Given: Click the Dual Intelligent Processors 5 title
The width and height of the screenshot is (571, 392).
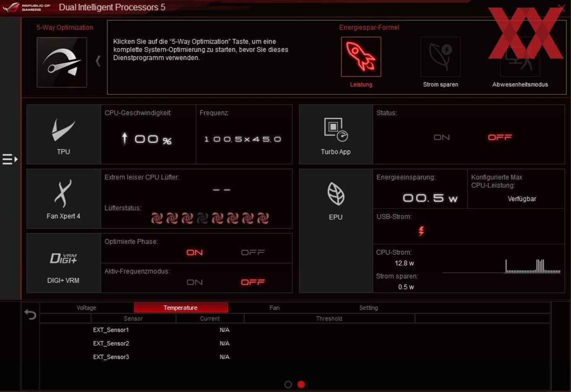Looking at the screenshot, I should 112,7.
